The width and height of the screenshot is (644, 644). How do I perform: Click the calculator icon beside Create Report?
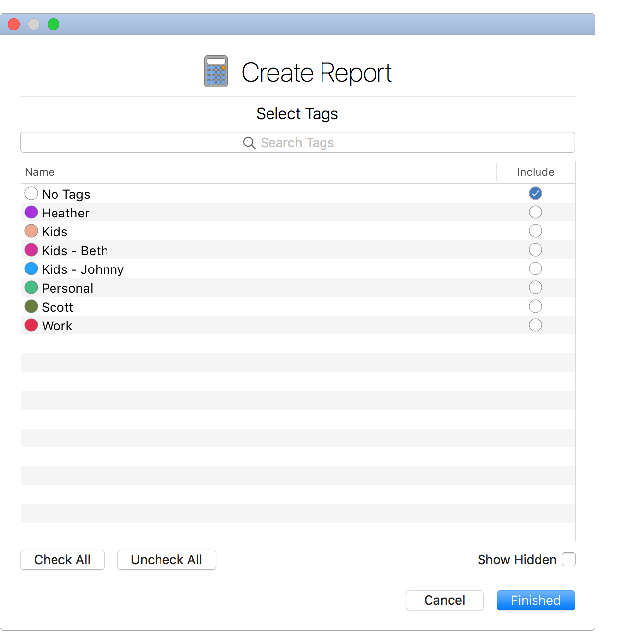pyautogui.click(x=215, y=71)
